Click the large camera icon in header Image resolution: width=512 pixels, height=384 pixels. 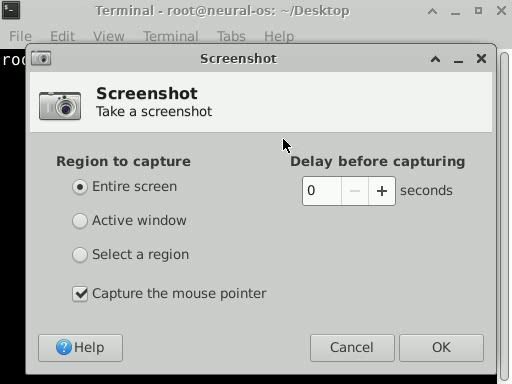tap(60, 105)
